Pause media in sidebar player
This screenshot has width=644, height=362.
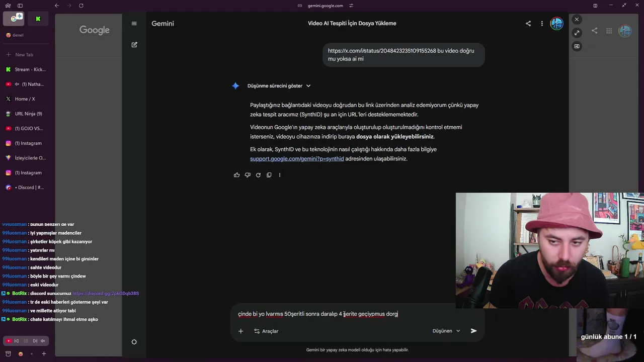(x=26, y=341)
